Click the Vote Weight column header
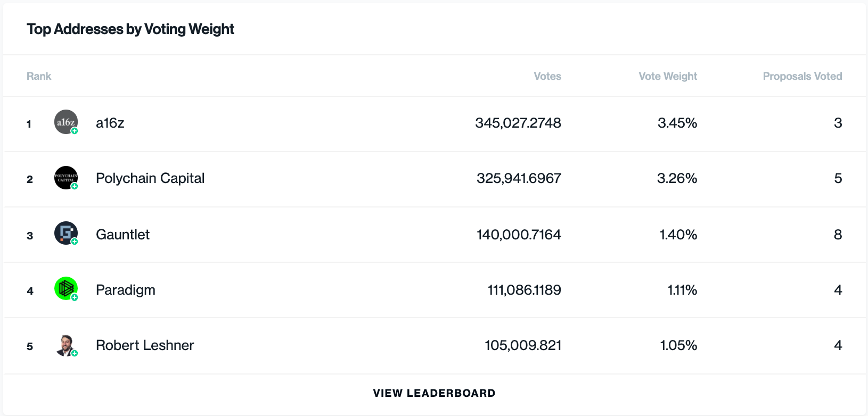The width and height of the screenshot is (868, 416). [x=668, y=76]
